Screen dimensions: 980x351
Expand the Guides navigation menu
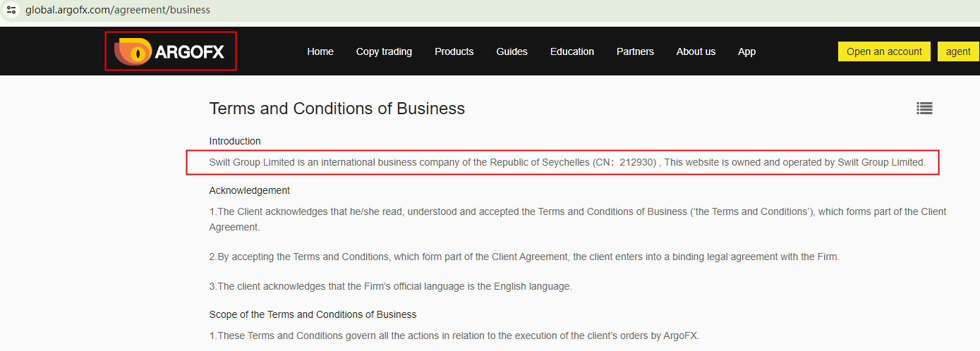click(512, 51)
